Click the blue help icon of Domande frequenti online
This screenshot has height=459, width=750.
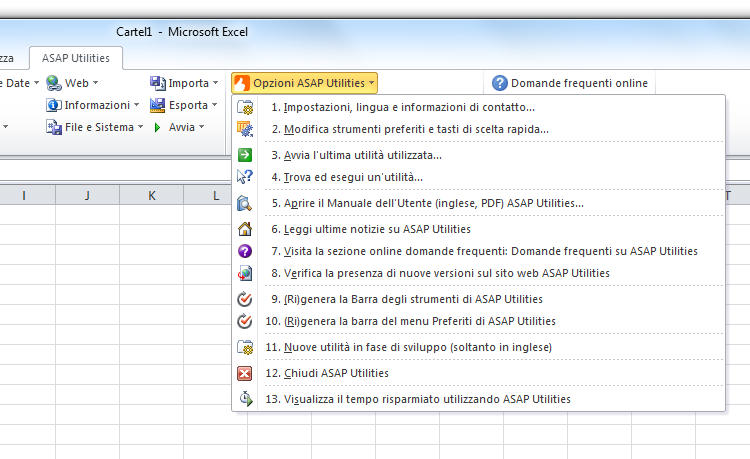[x=499, y=83]
